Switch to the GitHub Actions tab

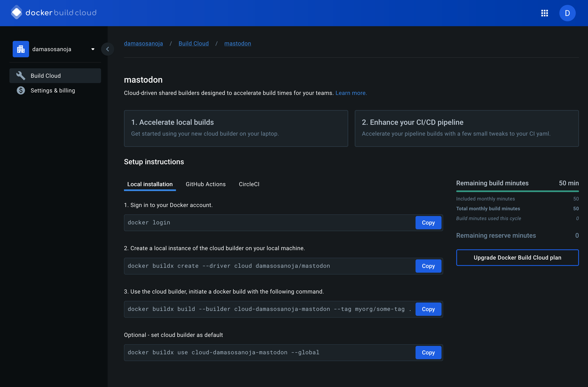[206, 184]
